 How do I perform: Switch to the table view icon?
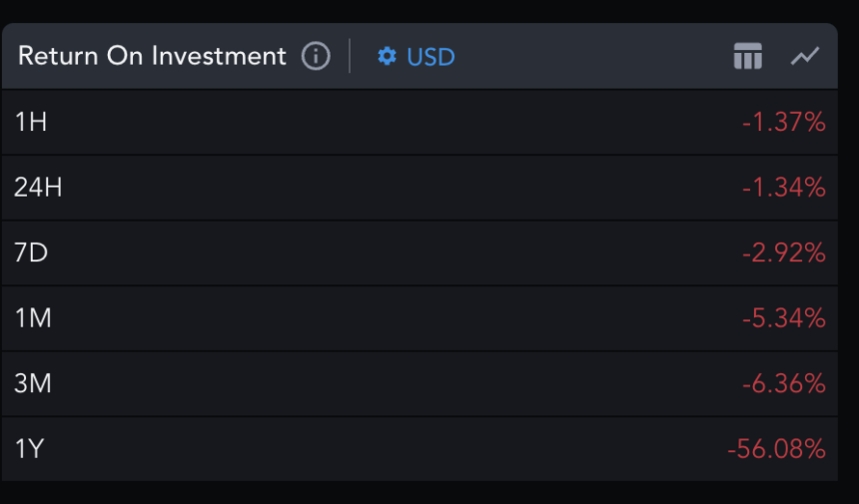click(748, 57)
